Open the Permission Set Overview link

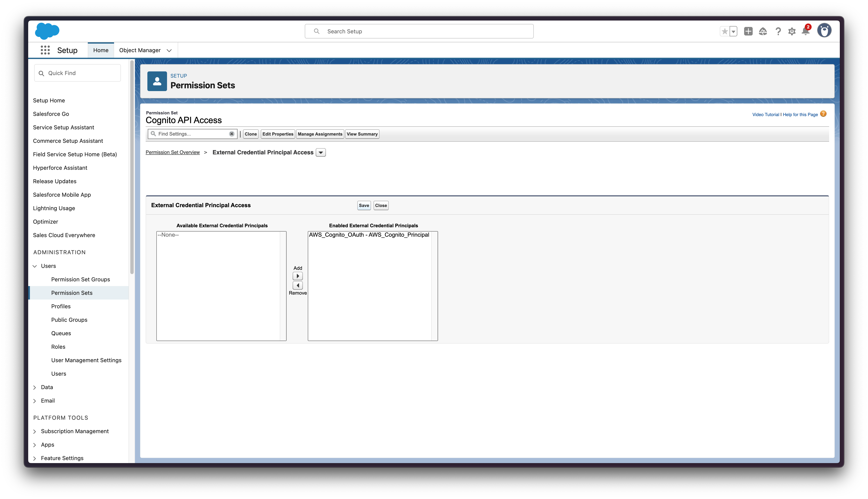[173, 152]
